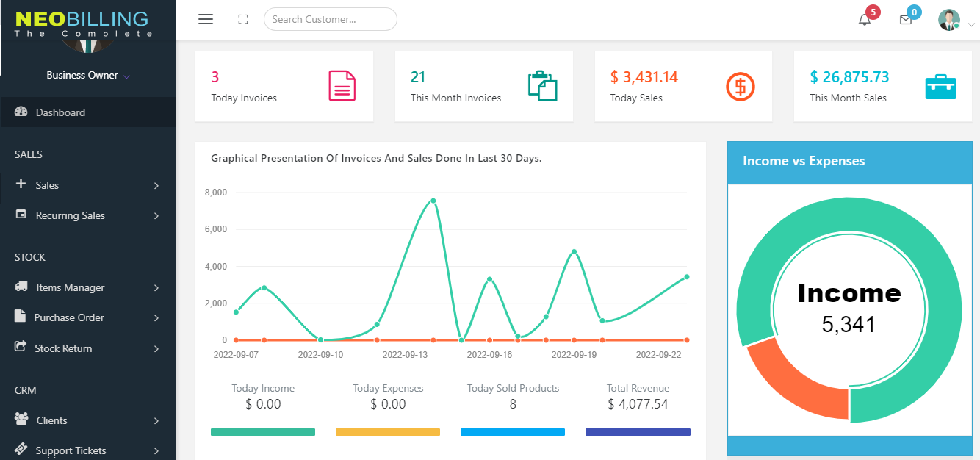Viewport: 980px width, 460px height.
Task: Click the Support Tickets link
Action: pyautogui.click(x=71, y=450)
